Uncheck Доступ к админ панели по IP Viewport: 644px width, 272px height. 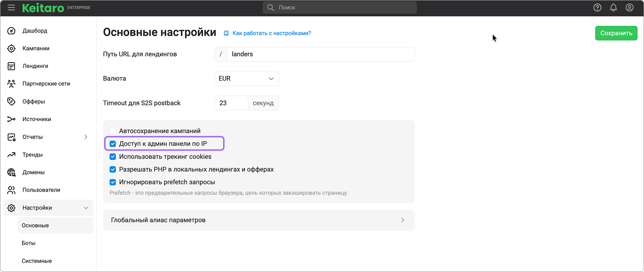pyautogui.click(x=113, y=144)
